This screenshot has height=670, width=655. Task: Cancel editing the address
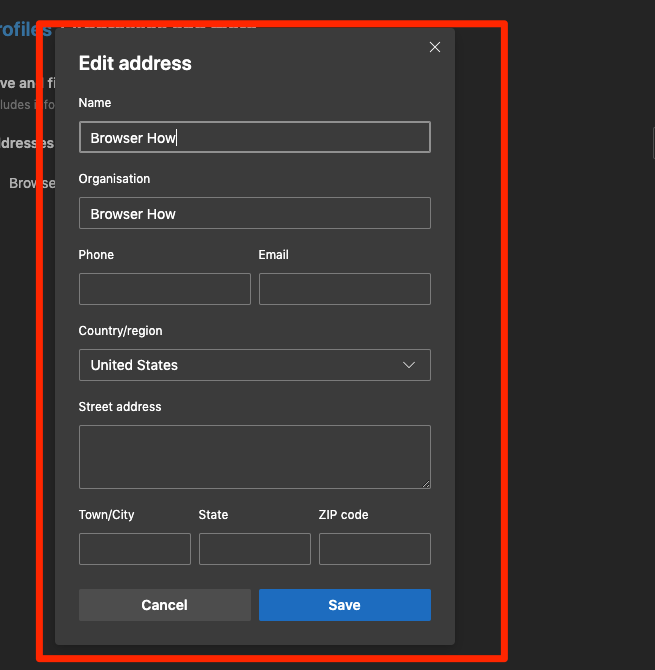click(164, 605)
